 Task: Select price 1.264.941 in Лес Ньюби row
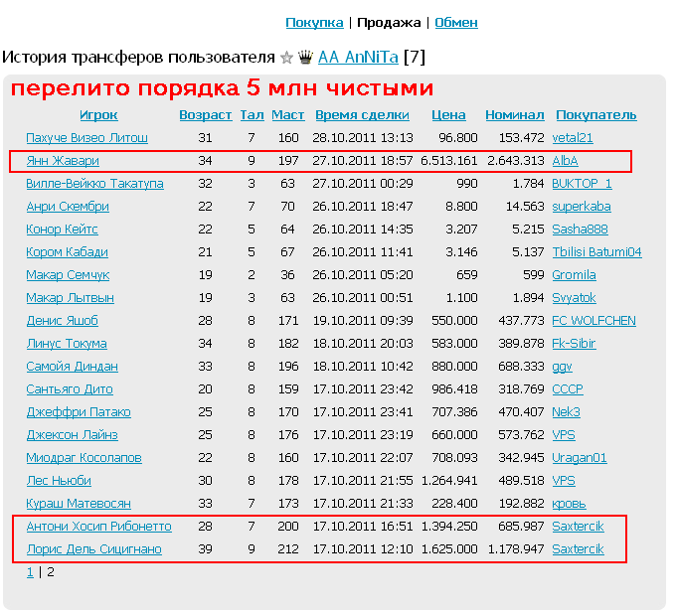[449, 480]
